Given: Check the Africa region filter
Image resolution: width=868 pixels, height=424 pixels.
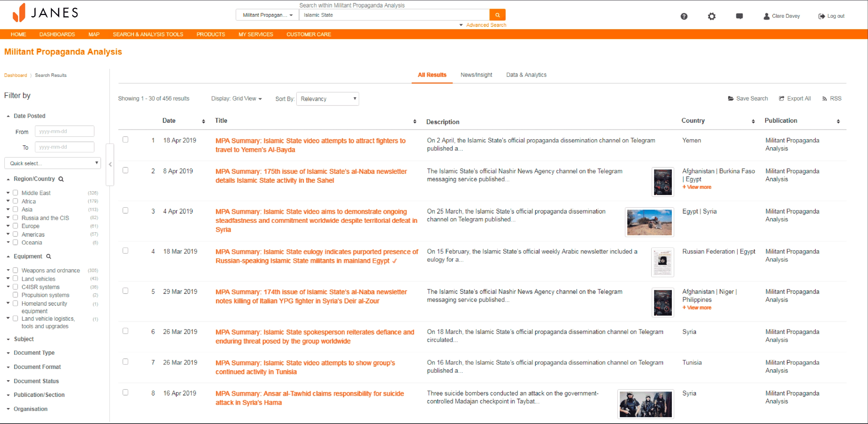Looking at the screenshot, I should pos(15,201).
